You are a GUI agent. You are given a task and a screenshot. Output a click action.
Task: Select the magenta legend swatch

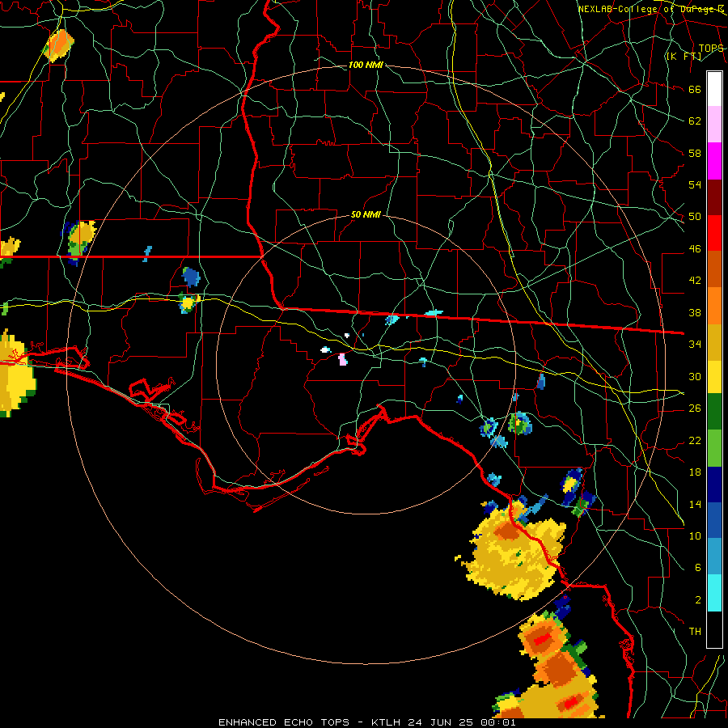714,161
